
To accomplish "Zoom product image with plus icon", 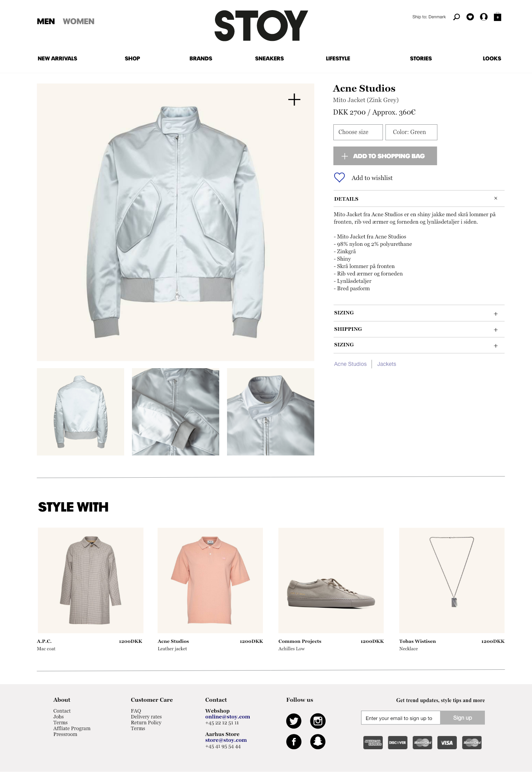I will point(294,99).
